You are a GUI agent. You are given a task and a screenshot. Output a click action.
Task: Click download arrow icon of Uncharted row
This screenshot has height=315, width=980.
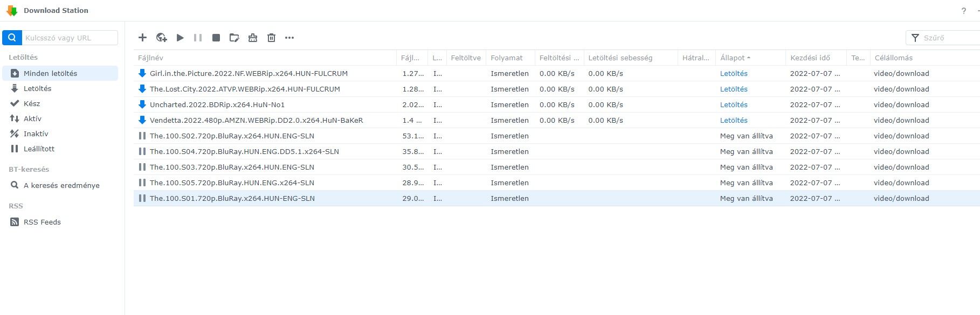click(142, 104)
